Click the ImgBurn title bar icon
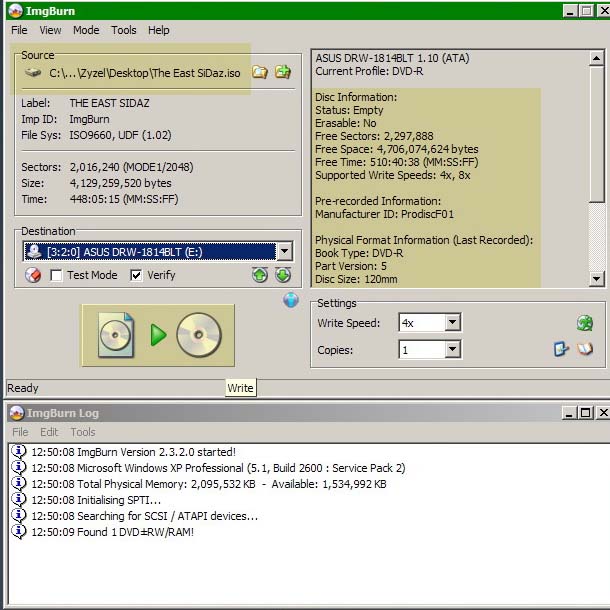 pyautogui.click(x=15, y=11)
